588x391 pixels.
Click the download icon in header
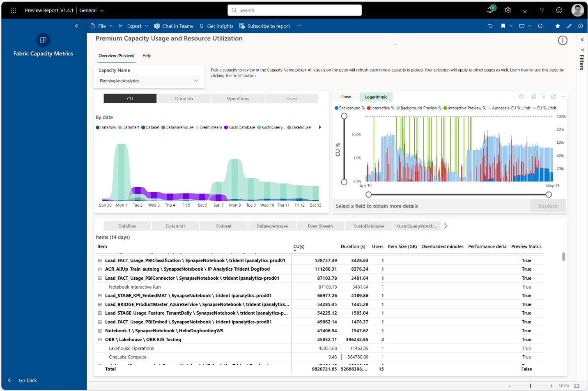[525, 10]
